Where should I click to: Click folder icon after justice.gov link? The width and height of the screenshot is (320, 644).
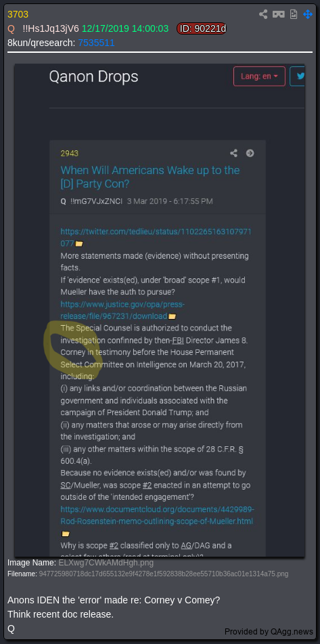coord(172,317)
